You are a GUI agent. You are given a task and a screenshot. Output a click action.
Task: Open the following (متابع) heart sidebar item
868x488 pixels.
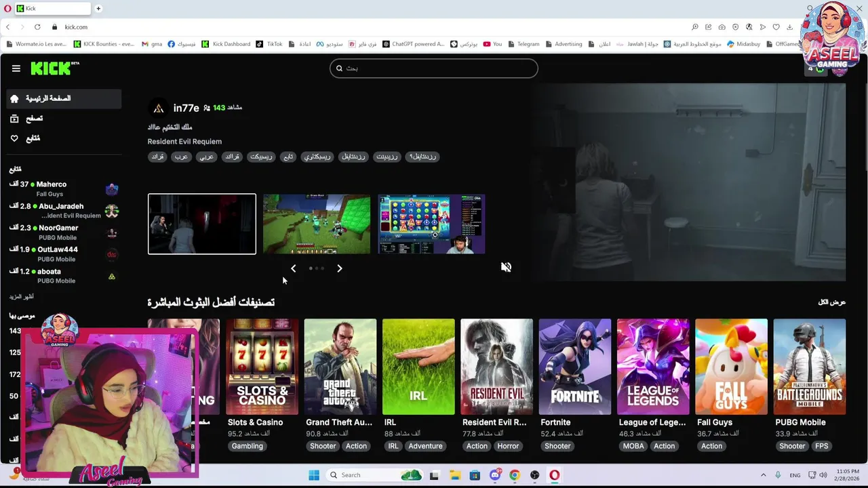point(65,138)
